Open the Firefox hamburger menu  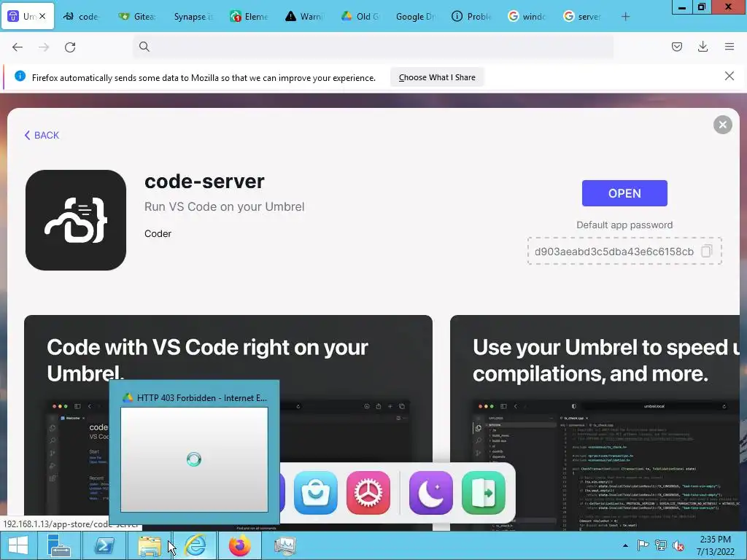click(x=729, y=47)
